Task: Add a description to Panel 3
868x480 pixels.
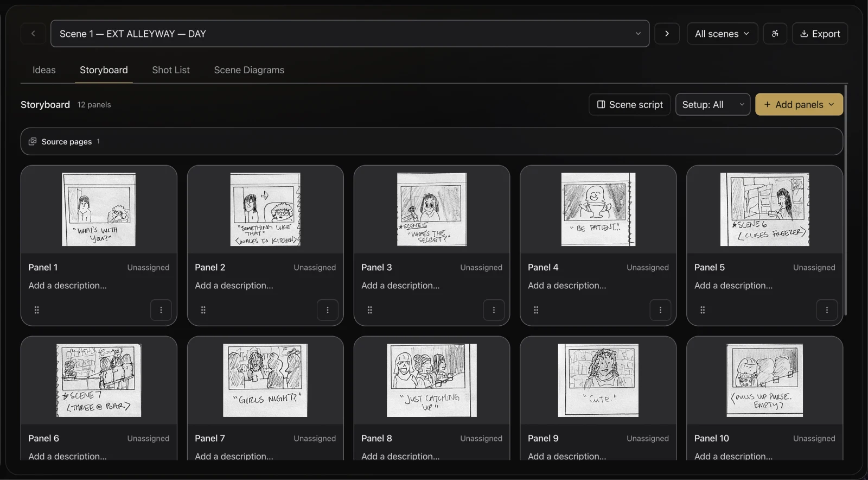Action: coord(401,286)
